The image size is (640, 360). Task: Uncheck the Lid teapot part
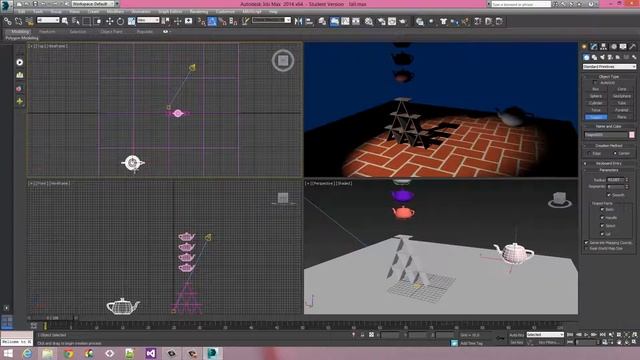pyautogui.click(x=602, y=234)
